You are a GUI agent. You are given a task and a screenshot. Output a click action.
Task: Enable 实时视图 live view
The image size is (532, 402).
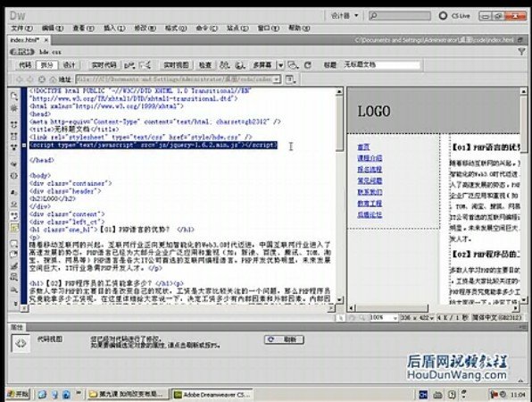(176, 65)
